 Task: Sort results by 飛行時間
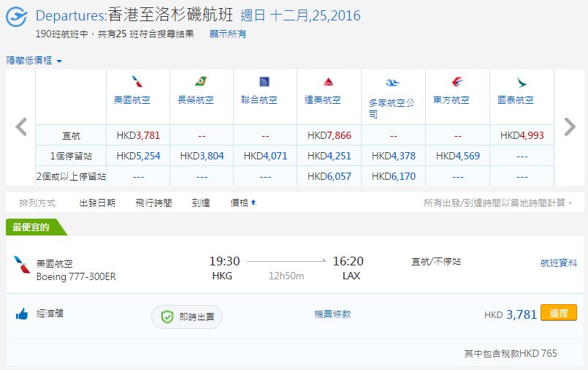(153, 203)
